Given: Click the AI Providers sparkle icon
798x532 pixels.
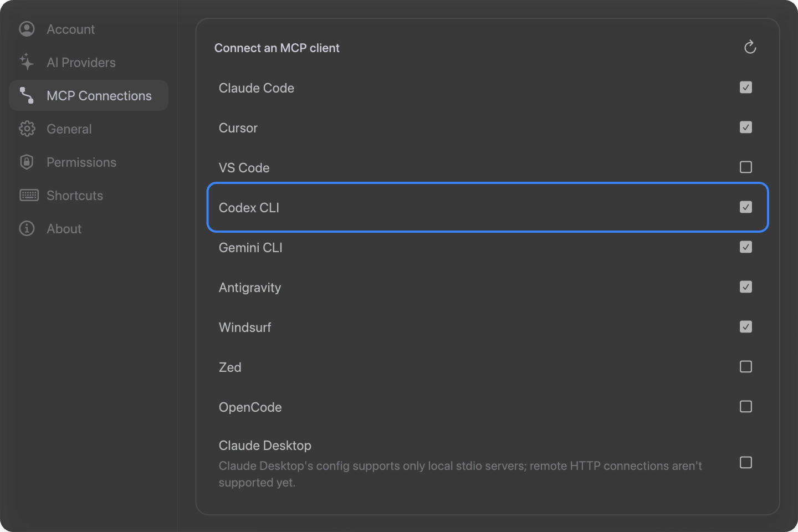Looking at the screenshot, I should [27, 62].
